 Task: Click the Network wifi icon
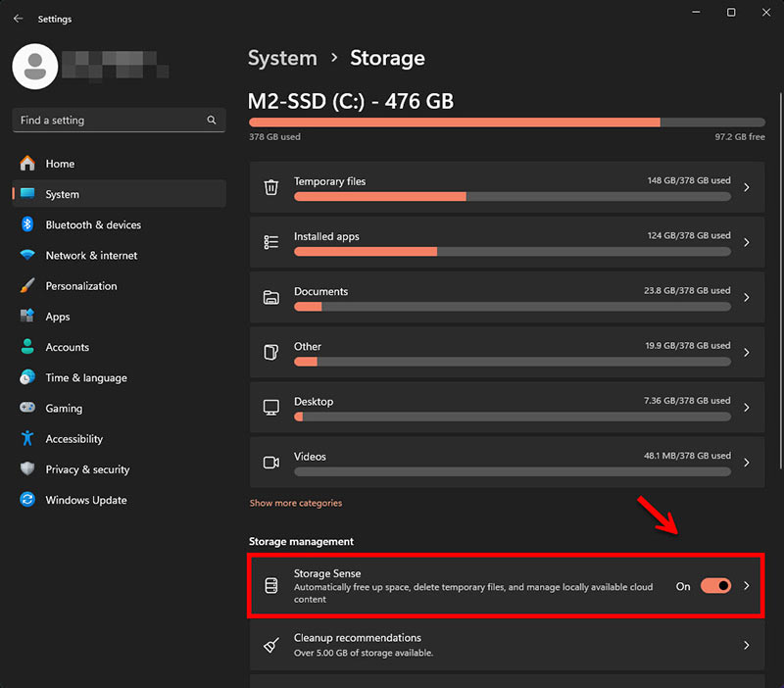pyautogui.click(x=27, y=255)
